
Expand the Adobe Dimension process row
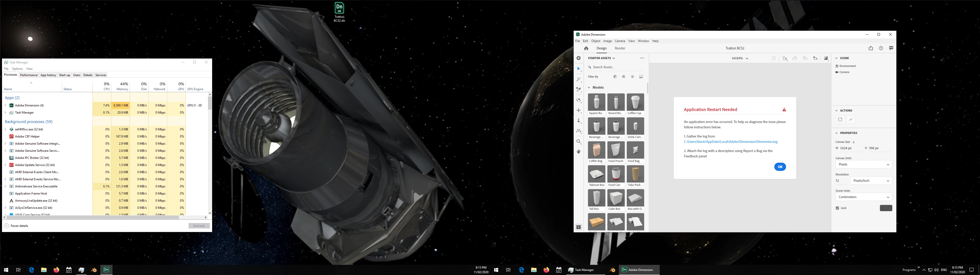[5, 105]
